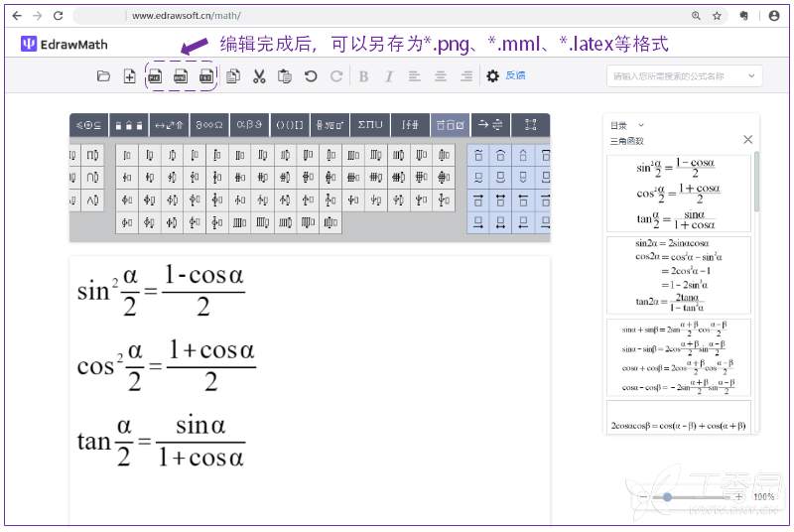Align the formula to the left

tap(415, 76)
